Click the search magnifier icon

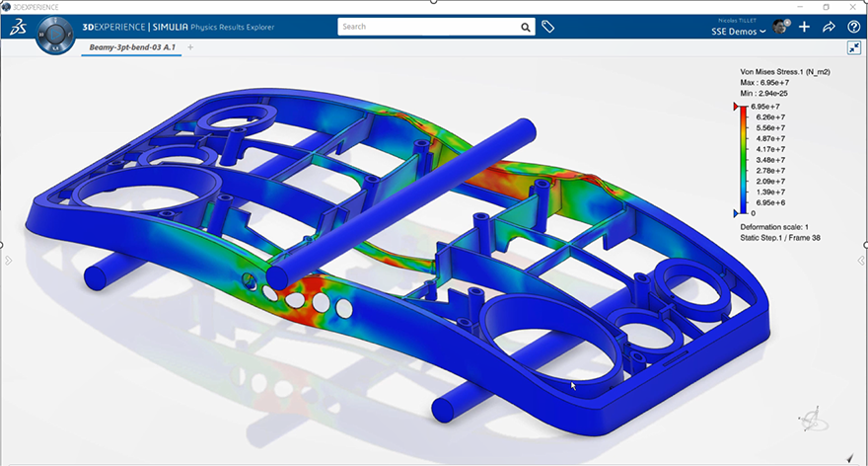(527, 28)
